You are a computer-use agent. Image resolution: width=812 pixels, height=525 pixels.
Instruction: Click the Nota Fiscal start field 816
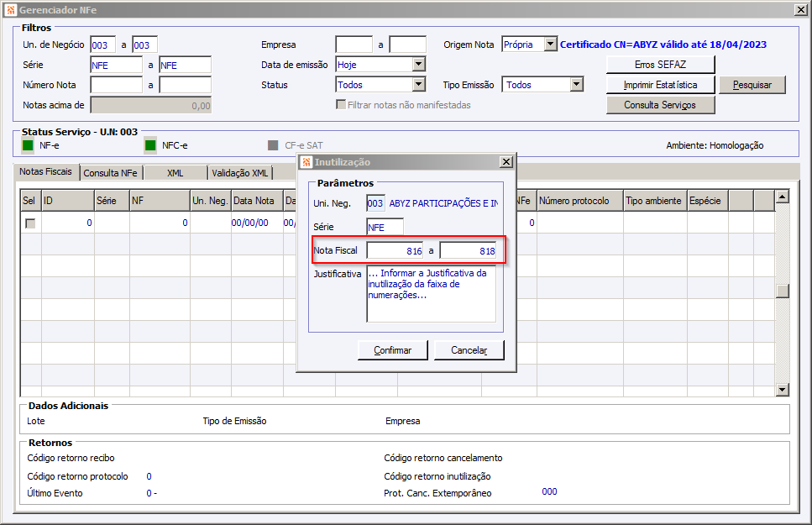click(x=396, y=251)
